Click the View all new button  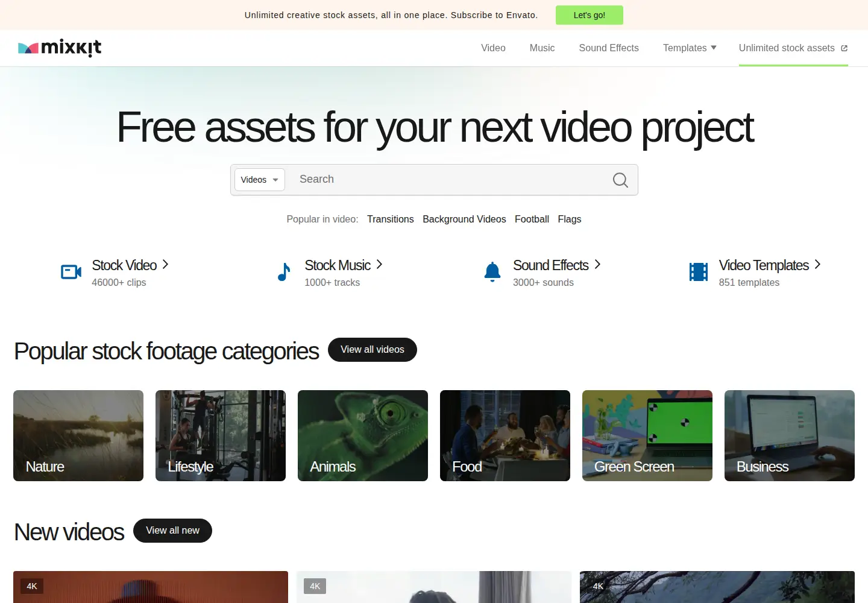(x=172, y=531)
